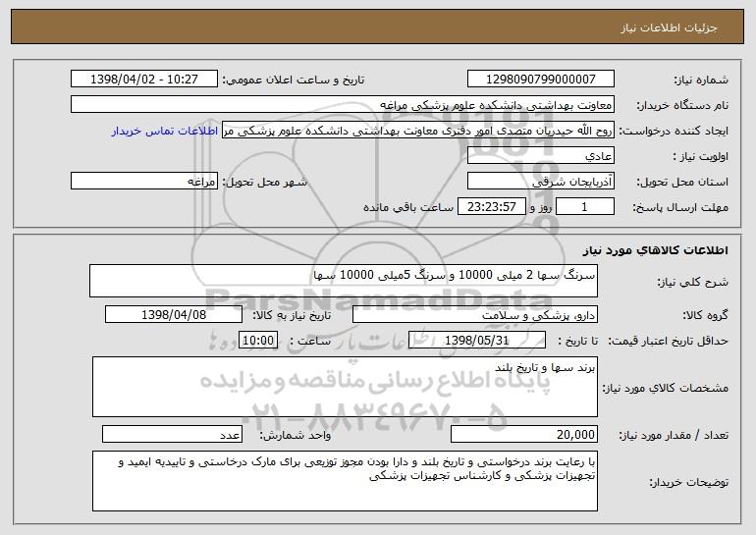Click the unit of measure field عدد
This screenshot has width=756, height=535.
[x=172, y=434]
